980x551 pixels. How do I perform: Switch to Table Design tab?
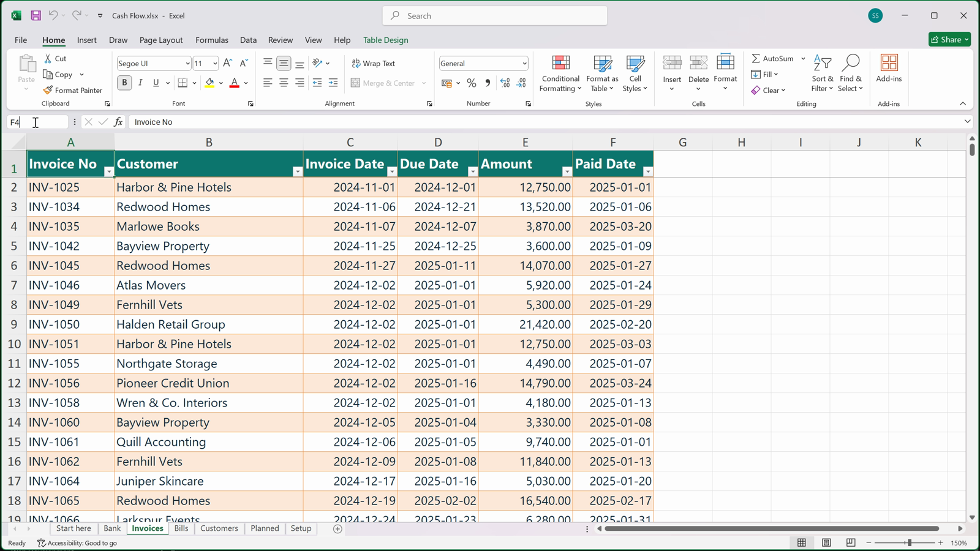coord(385,40)
